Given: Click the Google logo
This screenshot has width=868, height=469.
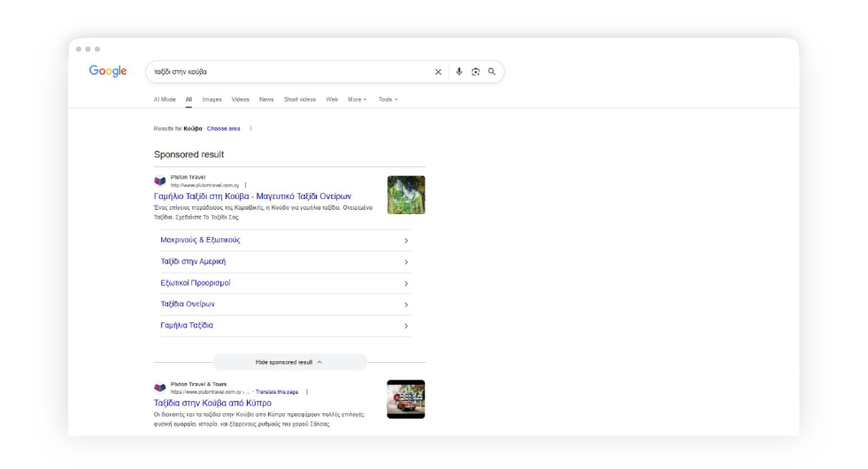Looking at the screenshot, I should point(108,71).
